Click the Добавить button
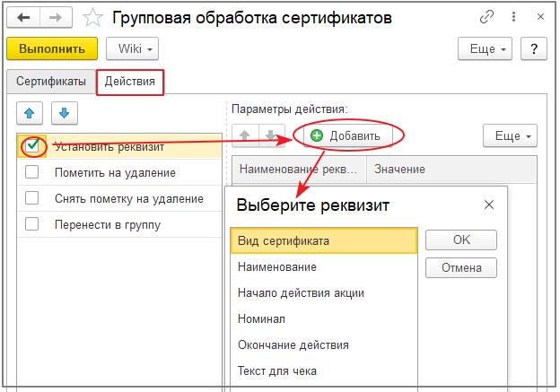Image resolution: width=560 pixels, height=392 pixels. coord(346,135)
